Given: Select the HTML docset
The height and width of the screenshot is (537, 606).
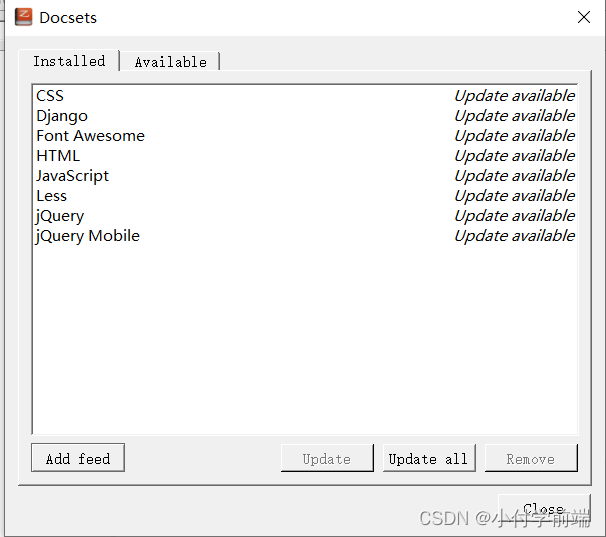Looking at the screenshot, I should coord(305,156).
